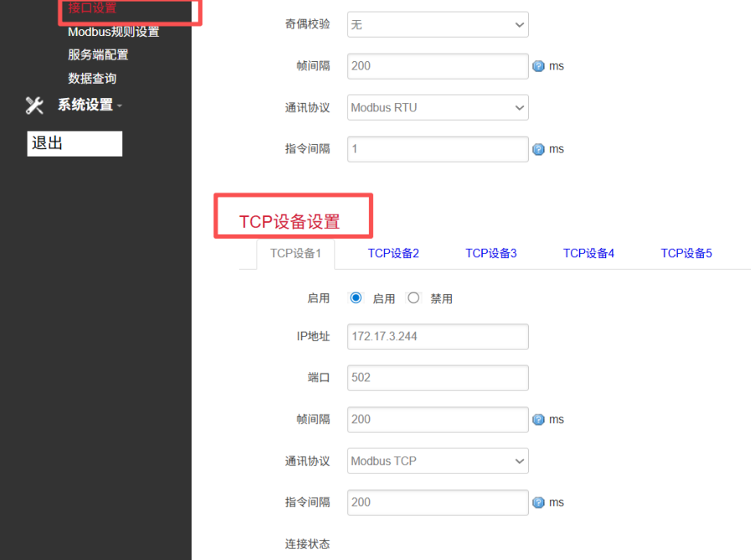
Task: Click help icon beside TCP 帧间隔 field
Action: tap(538, 418)
